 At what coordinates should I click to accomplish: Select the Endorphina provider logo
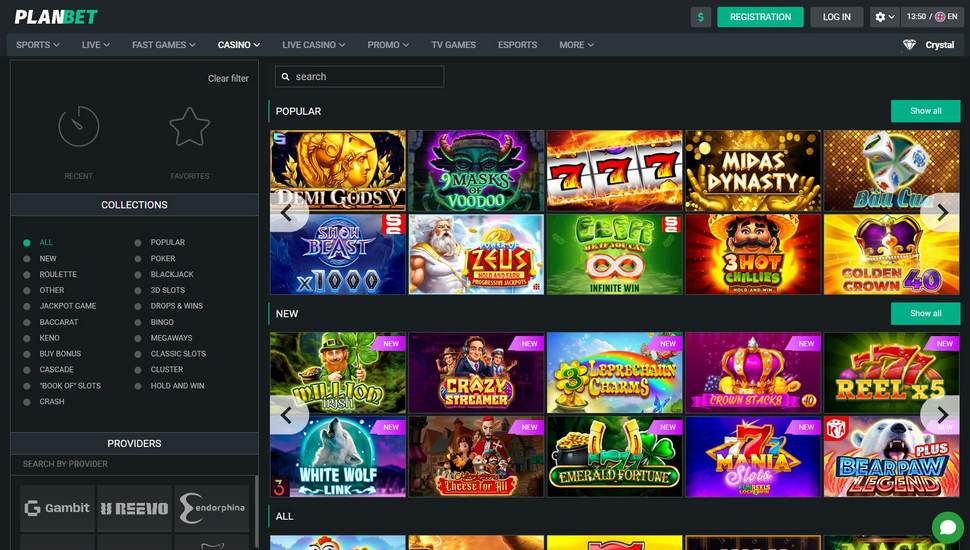pos(212,508)
